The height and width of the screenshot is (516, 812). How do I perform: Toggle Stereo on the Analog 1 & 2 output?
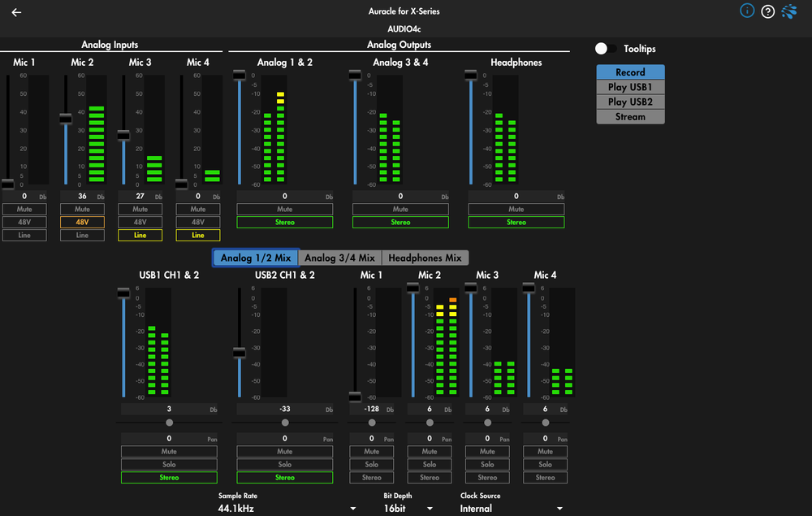[283, 222]
